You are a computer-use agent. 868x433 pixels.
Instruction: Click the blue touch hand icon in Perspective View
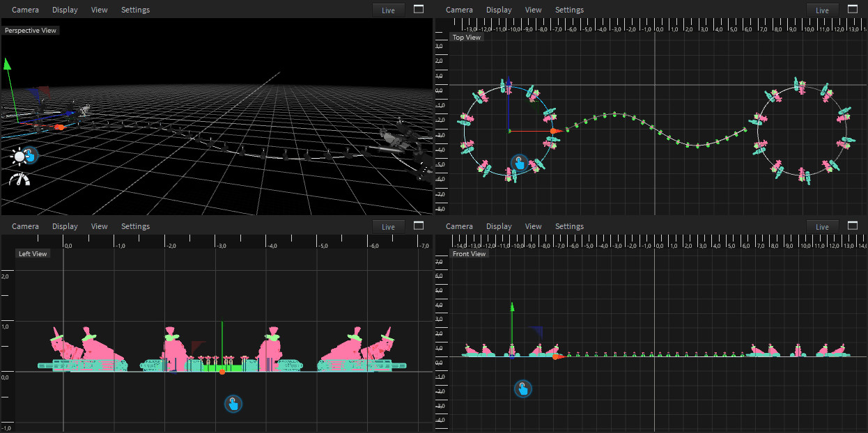31,155
